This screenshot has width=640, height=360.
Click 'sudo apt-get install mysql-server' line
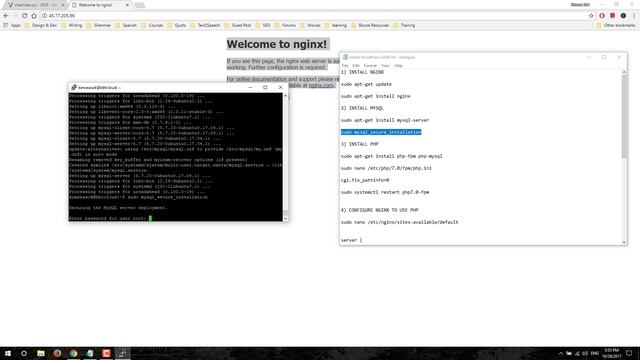click(x=385, y=120)
